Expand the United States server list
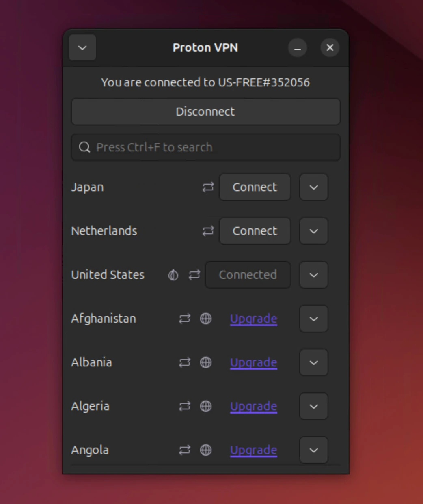Screen dimensions: 423x504 pos(313,275)
